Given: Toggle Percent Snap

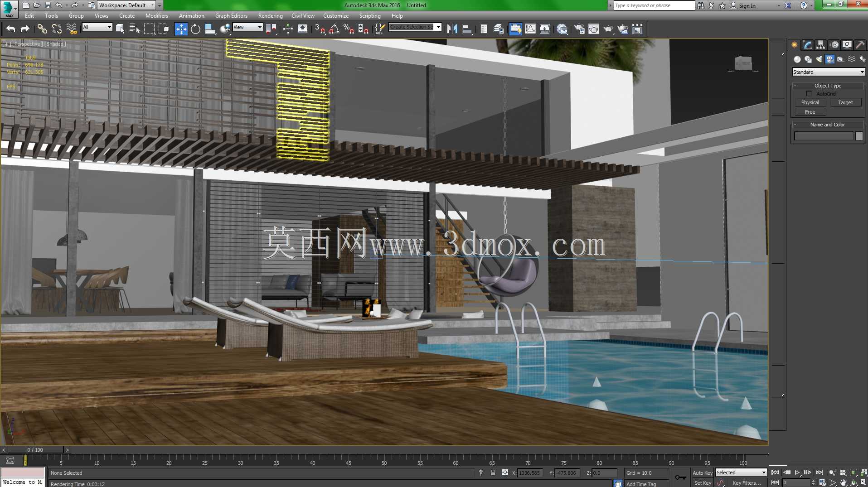Looking at the screenshot, I should [349, 29].
